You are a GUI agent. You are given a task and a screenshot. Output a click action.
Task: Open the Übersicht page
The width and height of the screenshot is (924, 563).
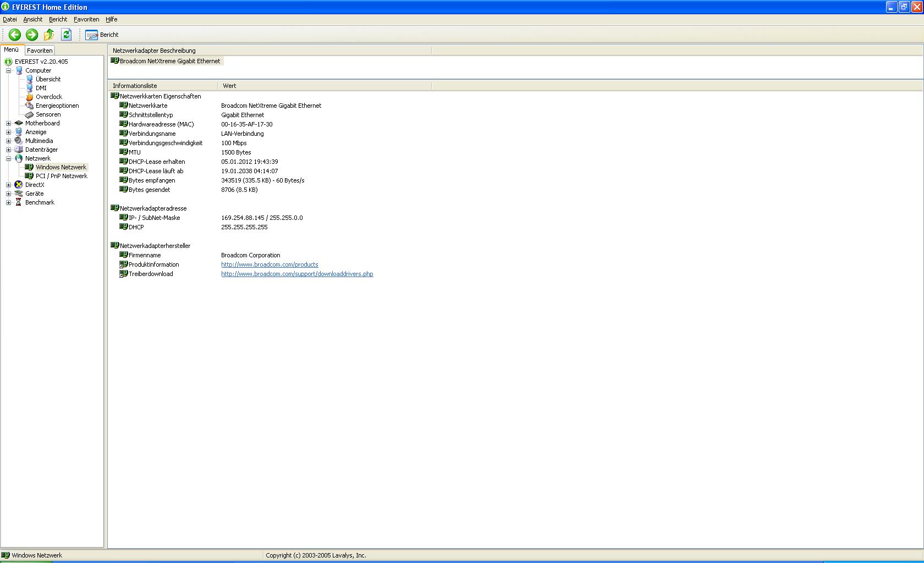[48, 79]
